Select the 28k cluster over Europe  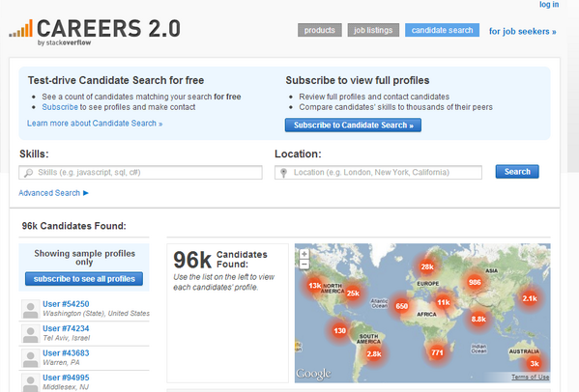coord(427,266)
